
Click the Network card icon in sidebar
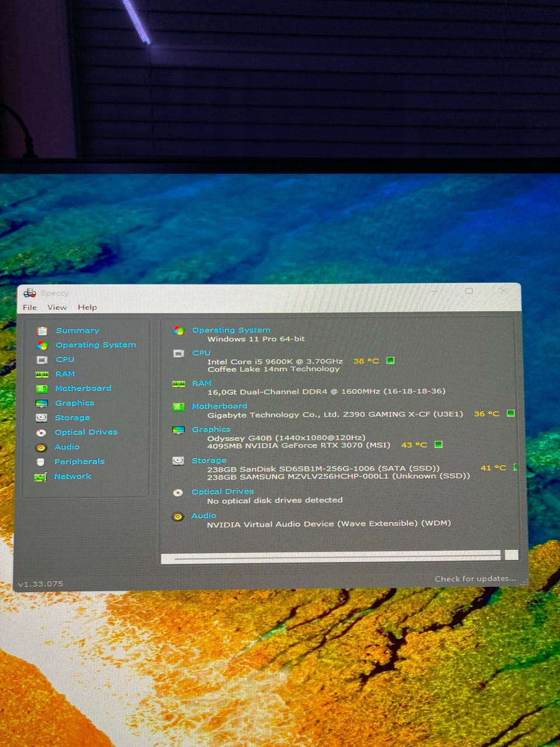coord(40,477)
